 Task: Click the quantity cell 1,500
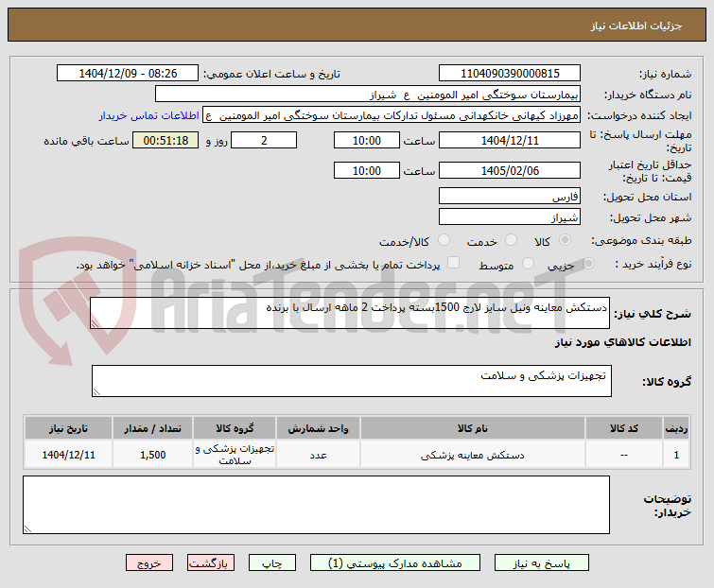pyautogui.click(x=152, y=455)
